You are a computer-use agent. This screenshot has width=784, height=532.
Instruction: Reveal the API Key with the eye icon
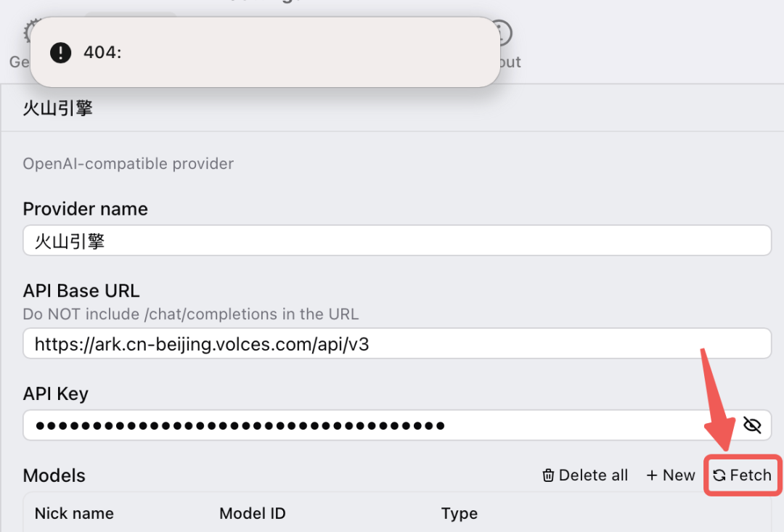tap(752, 425)
